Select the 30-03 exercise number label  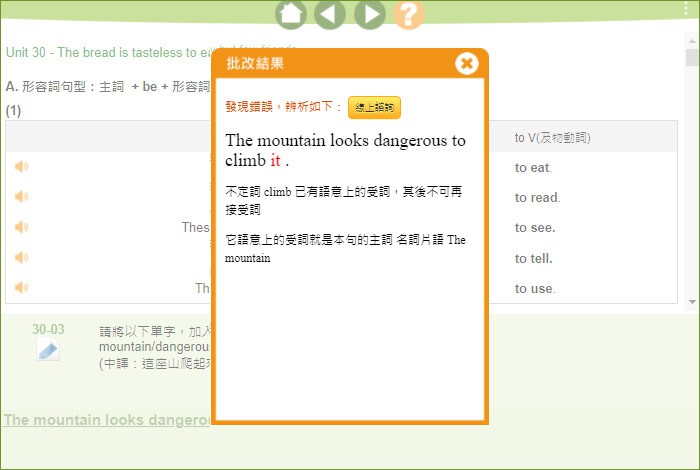(x=48, y=329)
